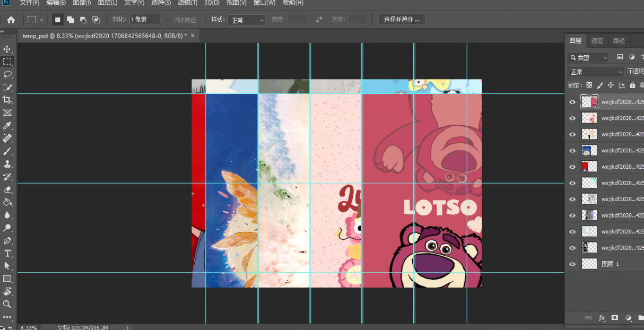Select the History Brush tool

coord(7,177)
